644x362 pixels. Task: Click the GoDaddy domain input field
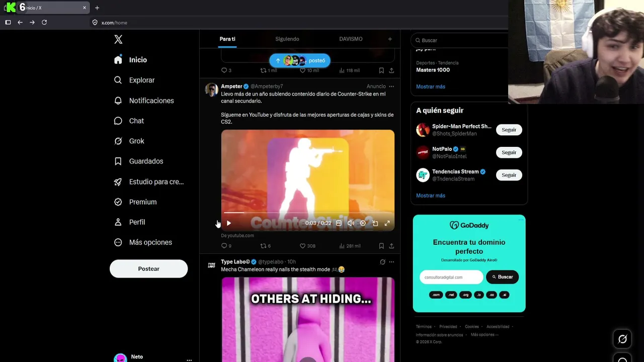pos(451,277)
